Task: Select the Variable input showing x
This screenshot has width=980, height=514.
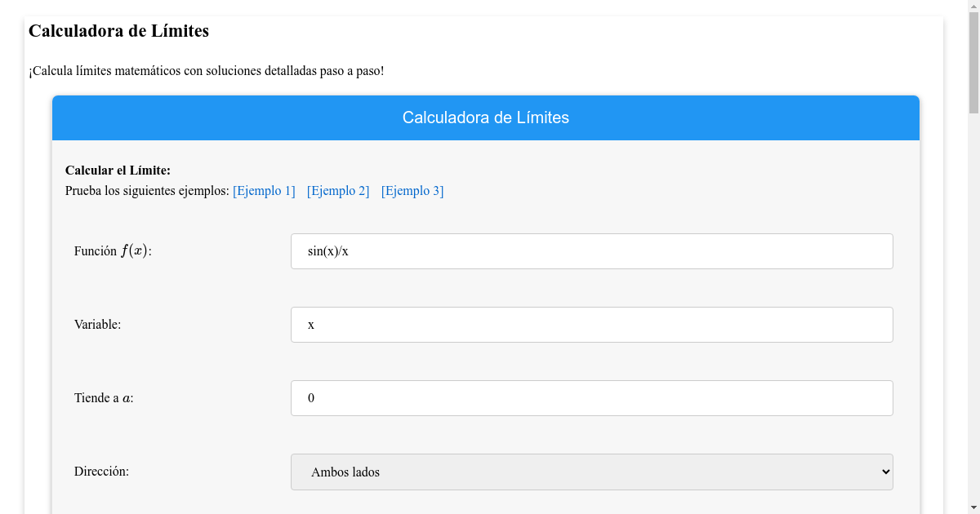Action: point(592,324)
